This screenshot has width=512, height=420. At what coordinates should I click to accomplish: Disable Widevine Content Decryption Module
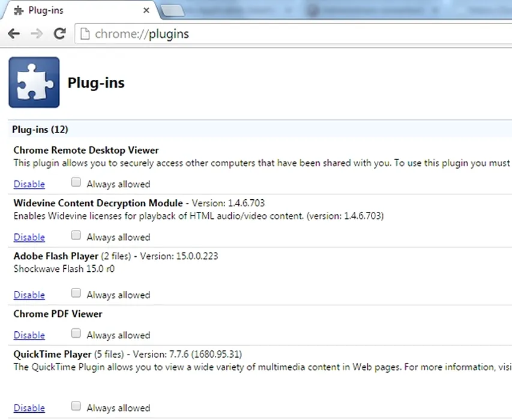click(29, 237)
